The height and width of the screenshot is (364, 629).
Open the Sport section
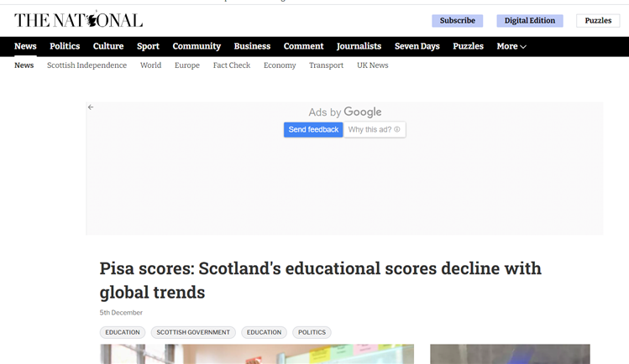coord(148,46)
